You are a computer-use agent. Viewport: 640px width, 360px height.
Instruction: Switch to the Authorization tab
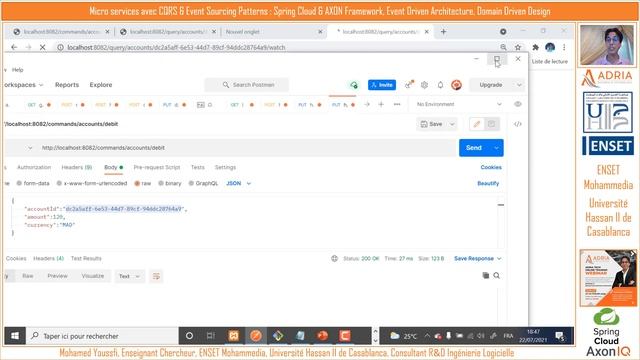click(x=34, y=167)
